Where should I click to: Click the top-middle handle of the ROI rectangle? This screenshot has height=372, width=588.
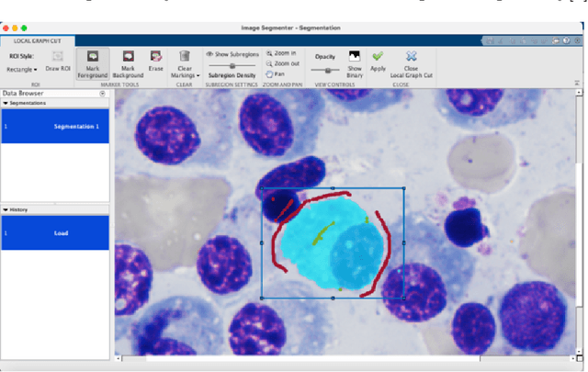[333, 188]
